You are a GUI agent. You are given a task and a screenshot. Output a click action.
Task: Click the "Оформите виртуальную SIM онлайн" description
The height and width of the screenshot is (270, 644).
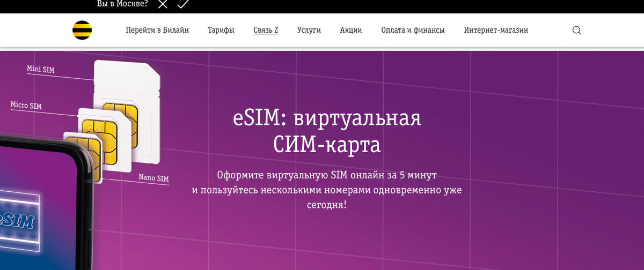pos(327,190)
